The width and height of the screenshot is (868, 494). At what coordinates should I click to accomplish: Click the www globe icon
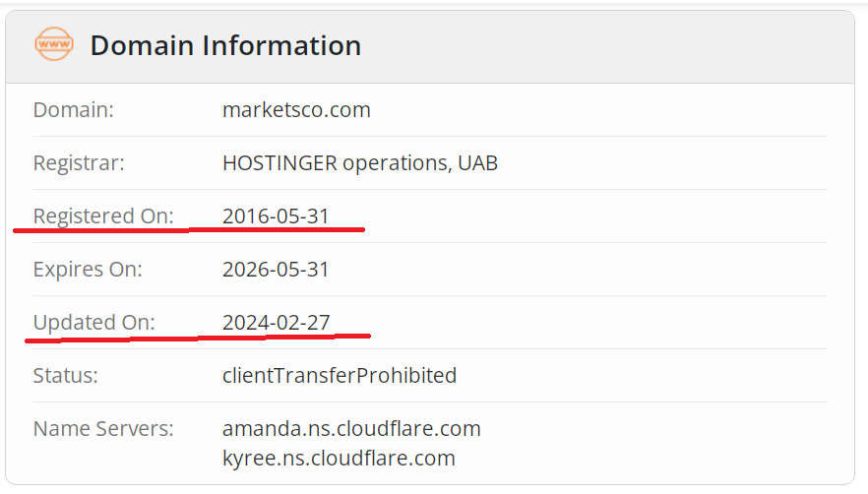[53, 45]
